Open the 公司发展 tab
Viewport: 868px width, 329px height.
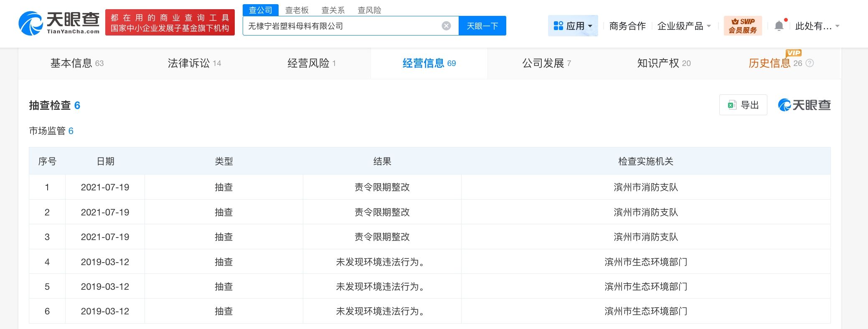click(x=546, y=63)
